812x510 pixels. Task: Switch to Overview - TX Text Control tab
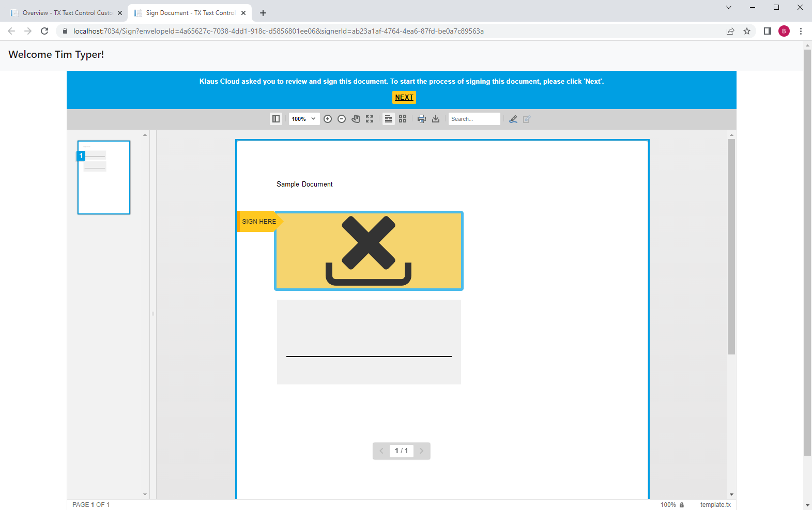click(67, 13)
